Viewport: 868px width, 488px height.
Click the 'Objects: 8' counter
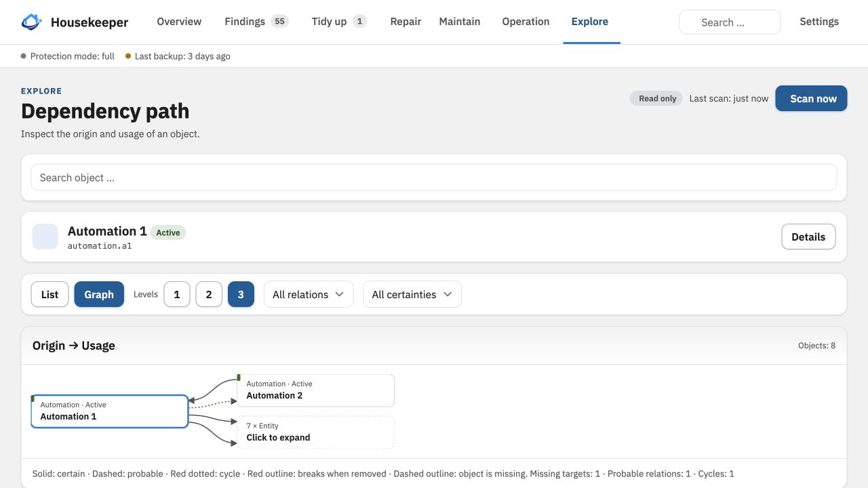(817, 346)
